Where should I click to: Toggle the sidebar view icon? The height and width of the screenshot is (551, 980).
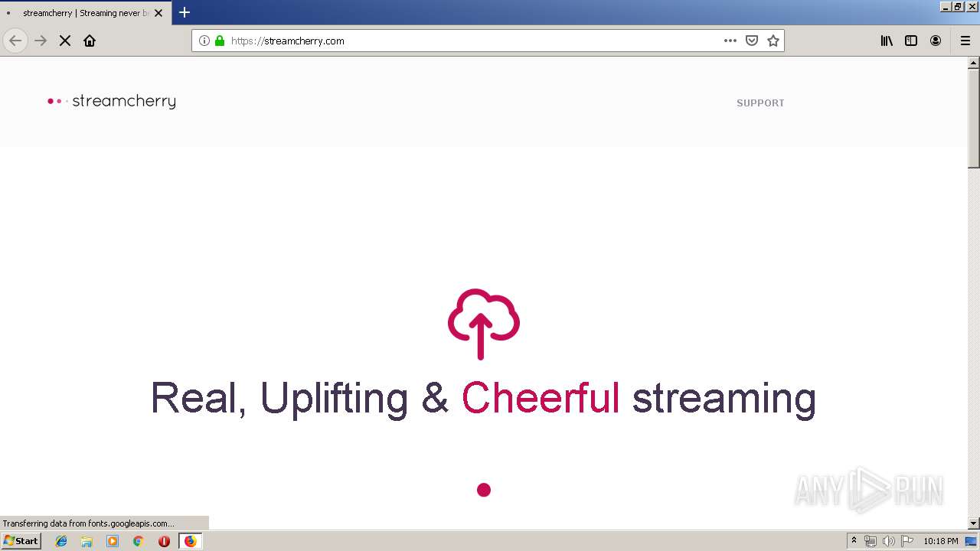pos(911,41)
